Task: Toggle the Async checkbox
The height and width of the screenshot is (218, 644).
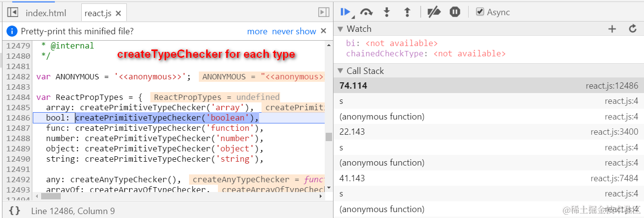Action: tap(480, 12)
